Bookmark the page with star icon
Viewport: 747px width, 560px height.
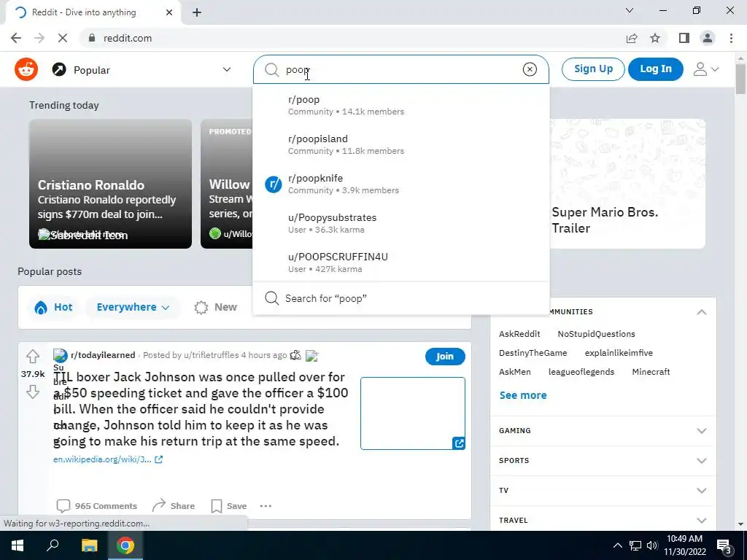pos(655,38)
